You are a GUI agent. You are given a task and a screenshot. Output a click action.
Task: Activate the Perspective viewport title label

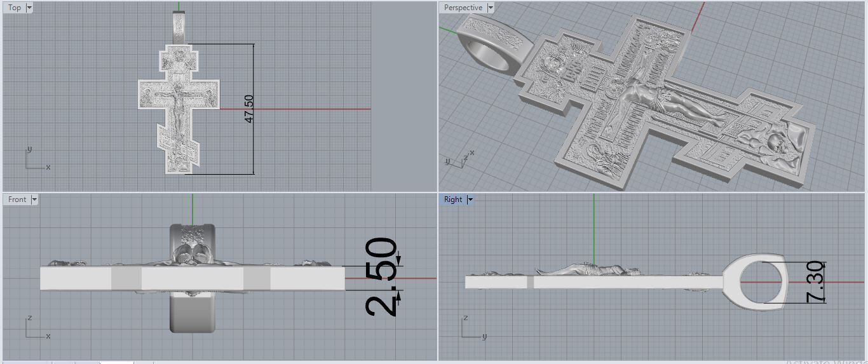click(463, 8)
